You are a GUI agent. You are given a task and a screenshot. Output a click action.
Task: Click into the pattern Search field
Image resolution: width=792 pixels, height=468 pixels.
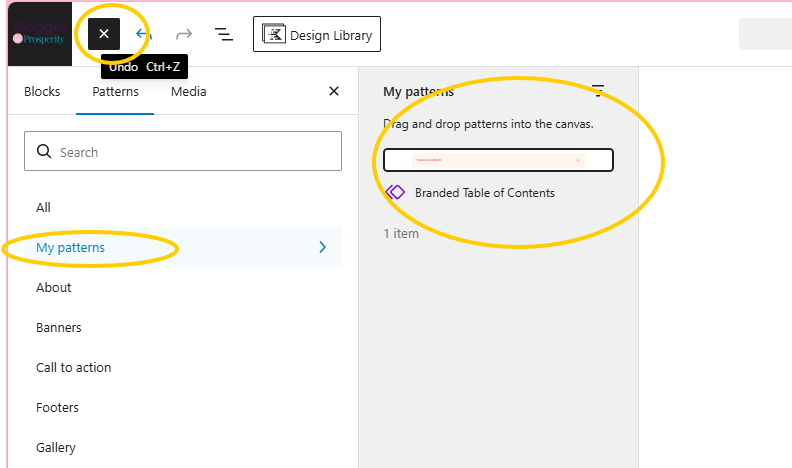[183, 151]
